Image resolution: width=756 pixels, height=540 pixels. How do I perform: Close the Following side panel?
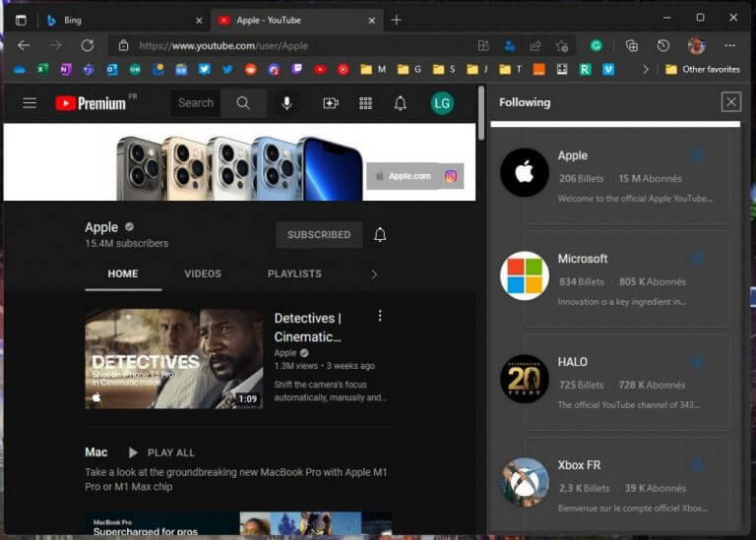731,102
